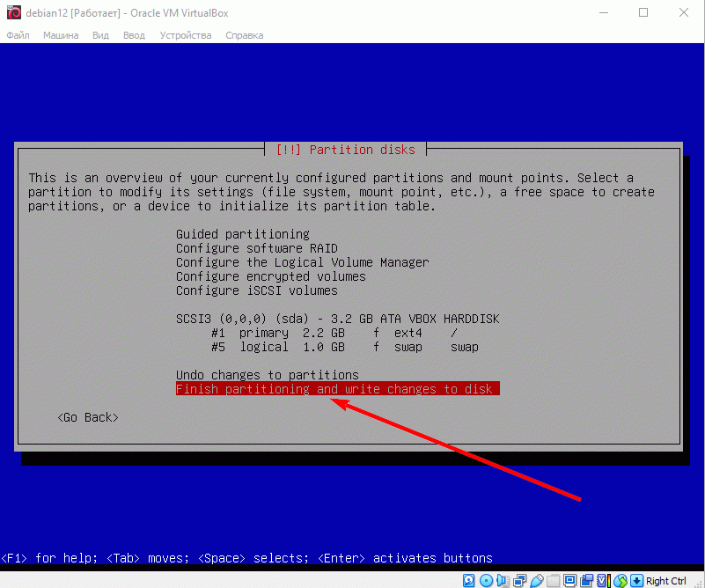Open the Вид menu

coord(100,35)
